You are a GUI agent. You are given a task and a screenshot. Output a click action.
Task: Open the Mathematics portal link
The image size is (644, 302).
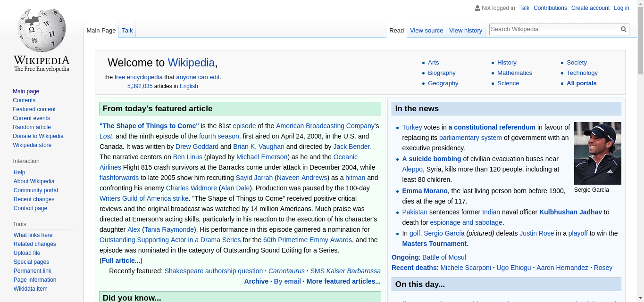click(x=514, y=73)
